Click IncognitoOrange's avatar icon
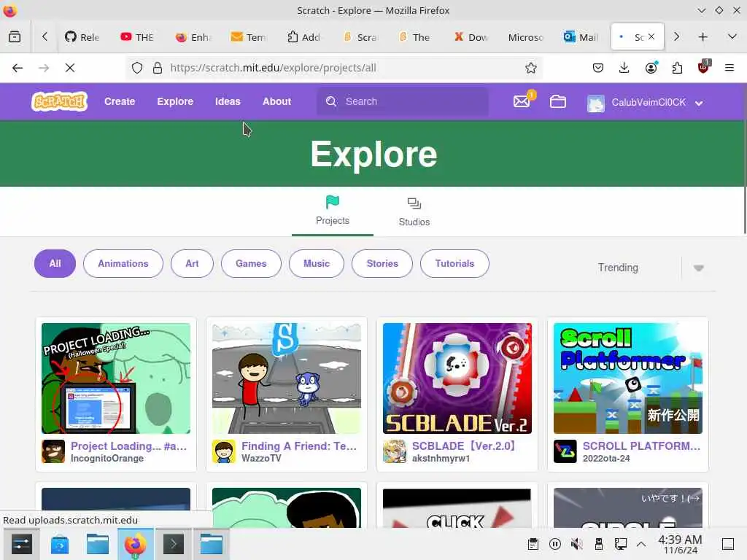Image resolution: width=747 pixels, height=560 pixels. point(53,451)
